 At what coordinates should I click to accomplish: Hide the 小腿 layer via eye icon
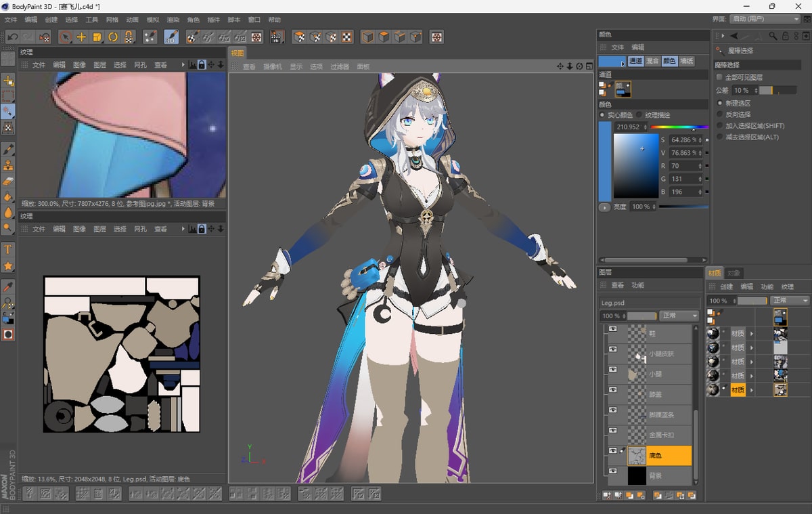[x=613, y=369]
